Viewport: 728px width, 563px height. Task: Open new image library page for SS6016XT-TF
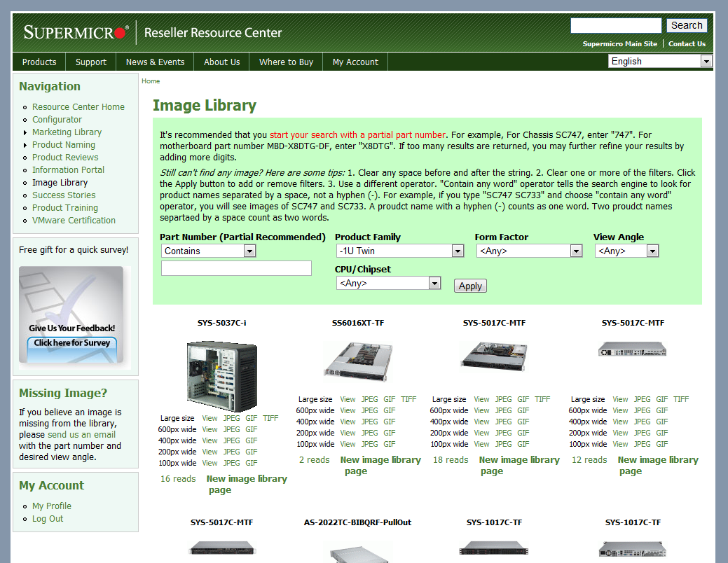(380, 465)
